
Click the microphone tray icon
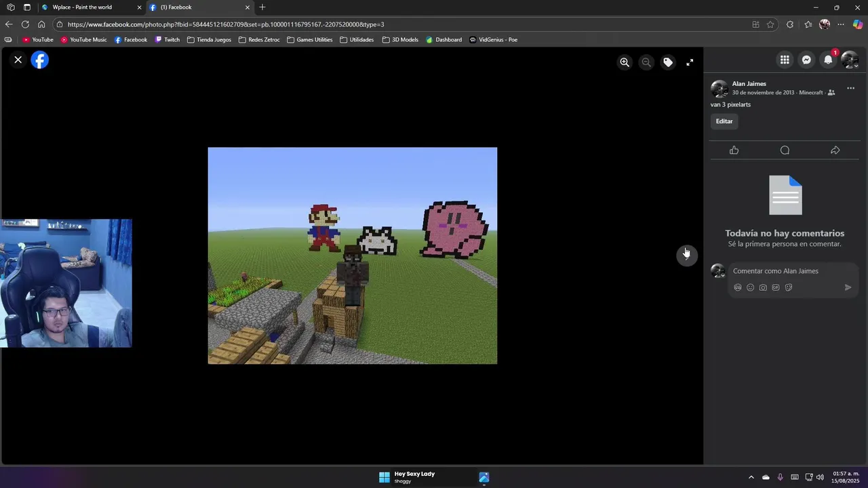[x=781, y=477]
